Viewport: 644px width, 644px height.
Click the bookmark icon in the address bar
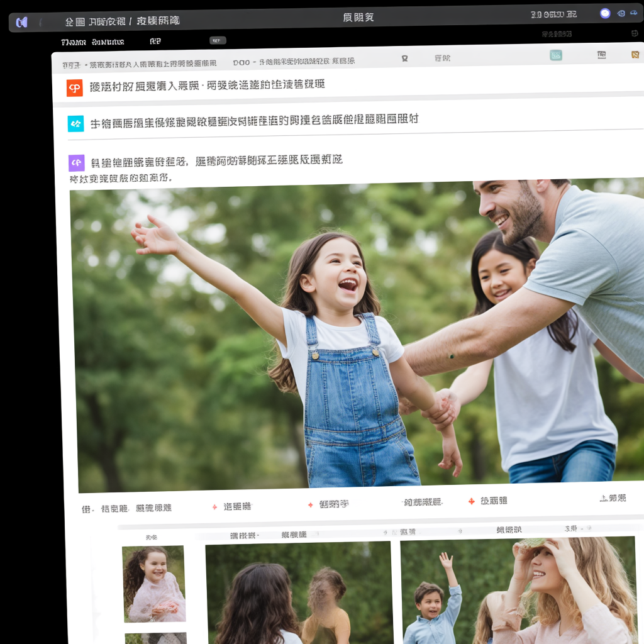click(405, 57)
